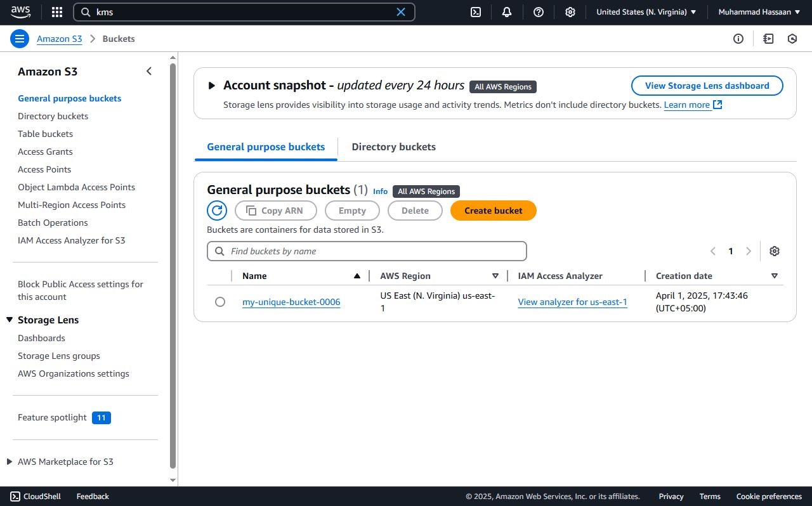The height and width of the screenshot is (506, 812).
Task: Focus the top AWS search box
Action: point(244,12)
